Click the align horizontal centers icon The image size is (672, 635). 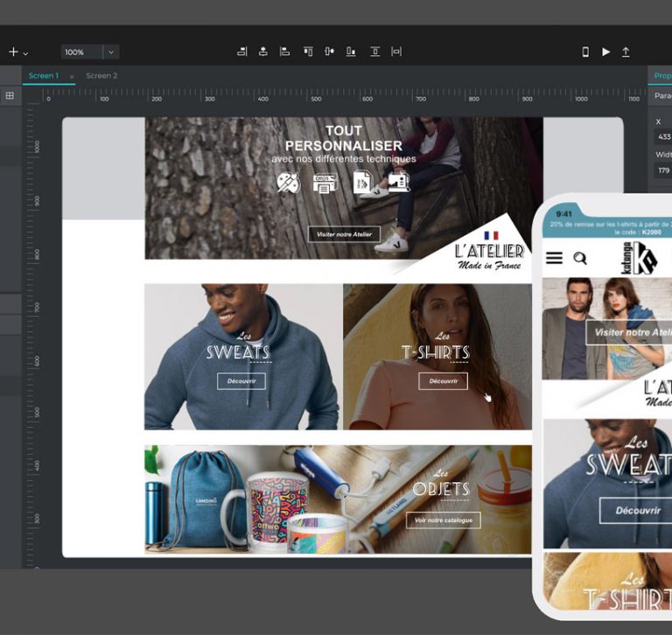tap(263, 52)
